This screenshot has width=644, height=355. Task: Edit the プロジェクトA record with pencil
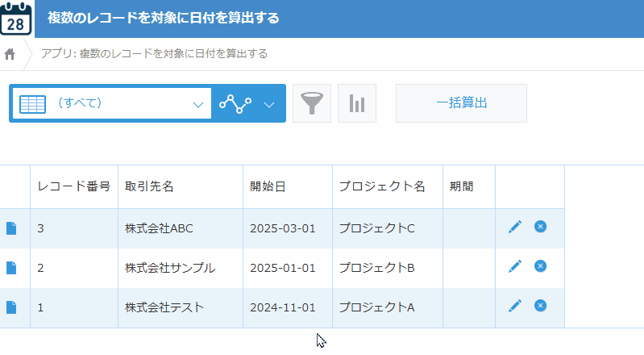coord(515,307)
